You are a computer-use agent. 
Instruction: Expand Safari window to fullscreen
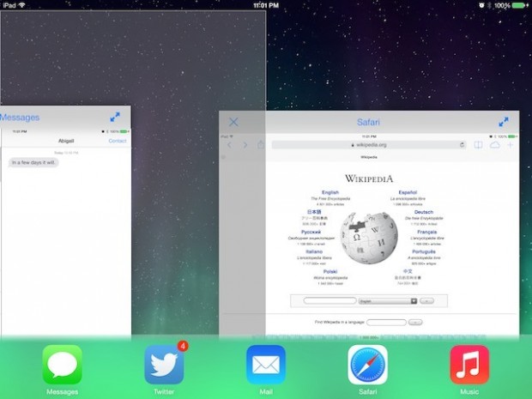coord(505,123)
